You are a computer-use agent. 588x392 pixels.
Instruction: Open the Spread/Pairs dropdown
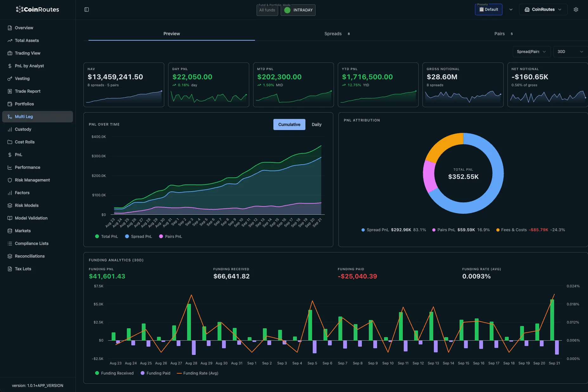tap(532, 52)
